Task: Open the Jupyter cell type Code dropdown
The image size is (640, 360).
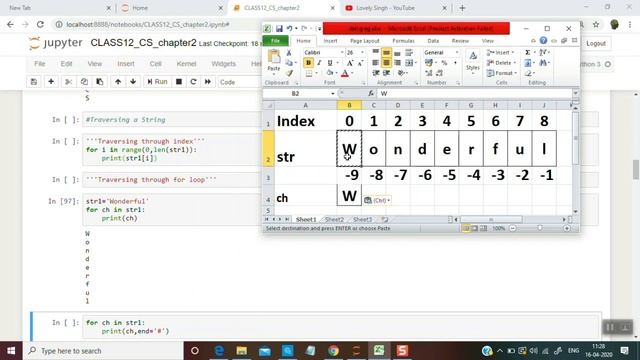Action: (239, 82)
